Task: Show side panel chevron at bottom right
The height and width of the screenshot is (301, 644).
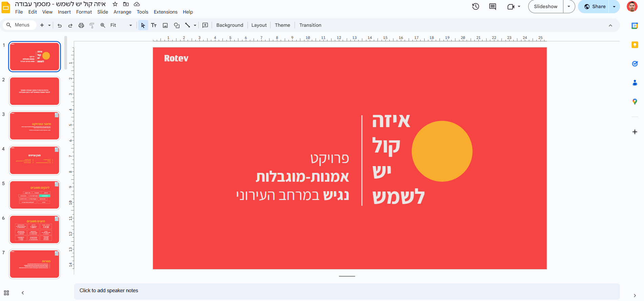Action: point(635,296)
